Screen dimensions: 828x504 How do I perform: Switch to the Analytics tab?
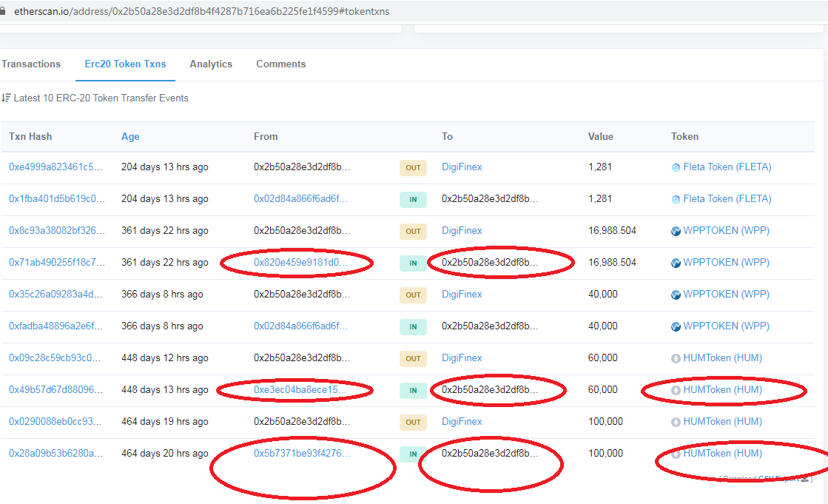click(211, 64)
